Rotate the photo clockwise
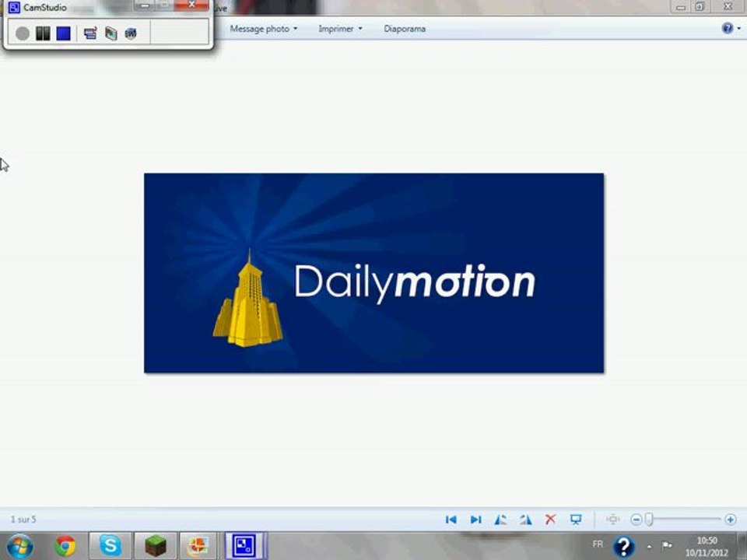 click(525, 520)
